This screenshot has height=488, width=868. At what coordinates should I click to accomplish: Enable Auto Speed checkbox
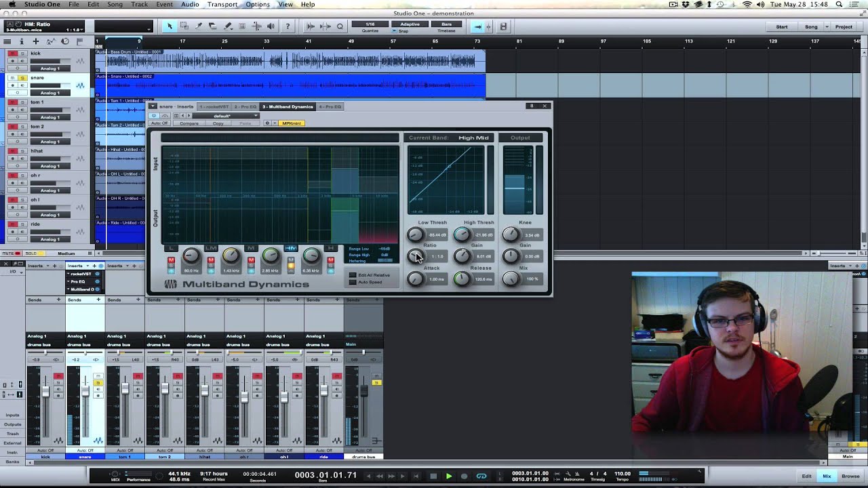[353, 282]
